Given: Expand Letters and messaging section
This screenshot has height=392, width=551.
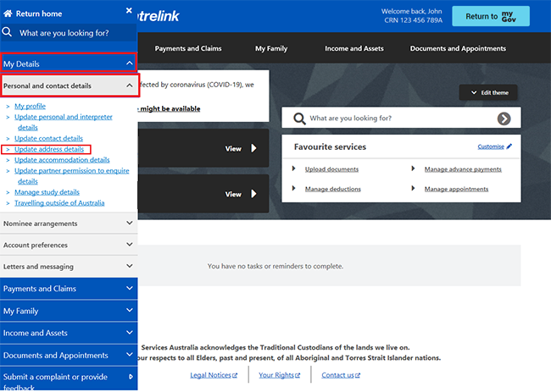Looking at the screenshot, I should click(69, 267).
